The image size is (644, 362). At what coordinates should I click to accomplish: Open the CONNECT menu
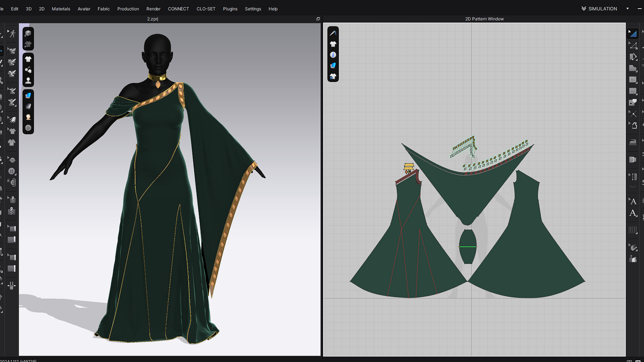coord(178,9)
